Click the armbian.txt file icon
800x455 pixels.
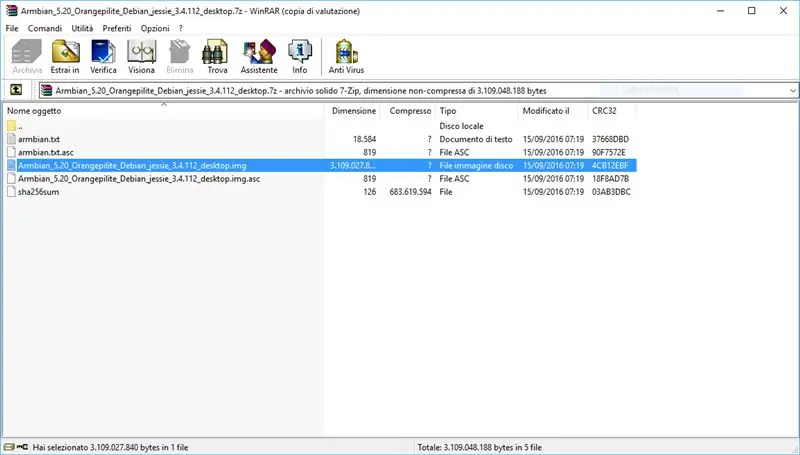pos(12,139)
